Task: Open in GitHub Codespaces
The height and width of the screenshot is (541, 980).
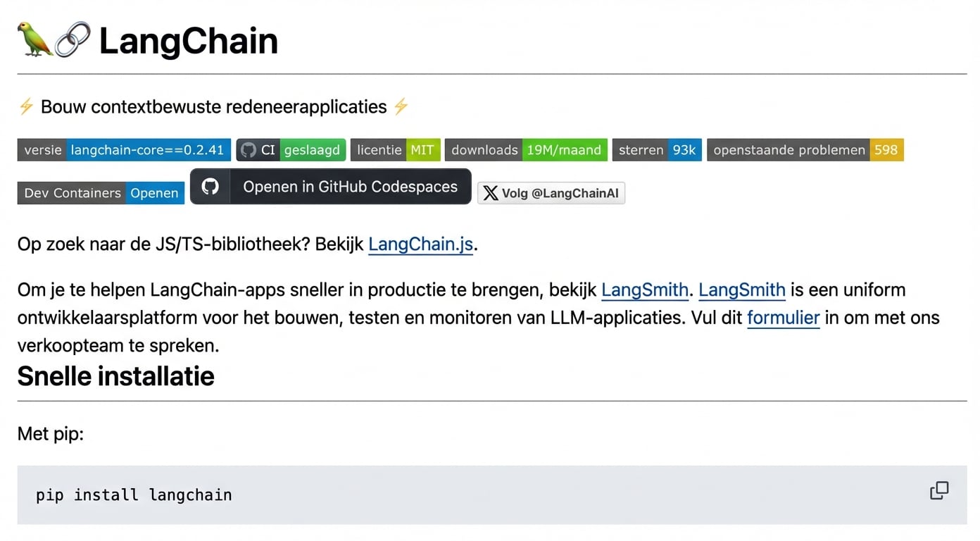Action: pos(330,186)
